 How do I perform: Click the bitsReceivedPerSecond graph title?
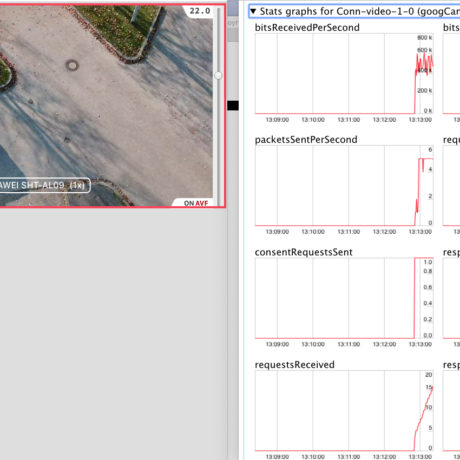[x=307, y=27]
